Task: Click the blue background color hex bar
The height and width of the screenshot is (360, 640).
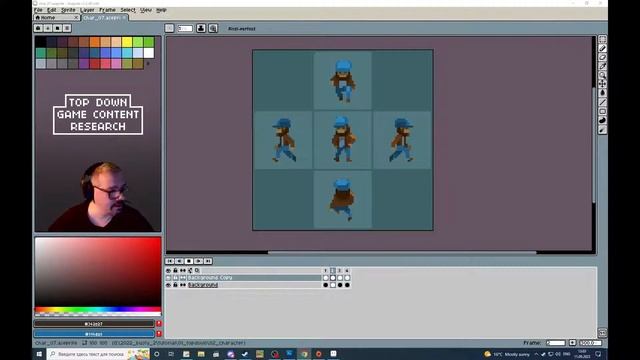Action: tap(94, 334)
